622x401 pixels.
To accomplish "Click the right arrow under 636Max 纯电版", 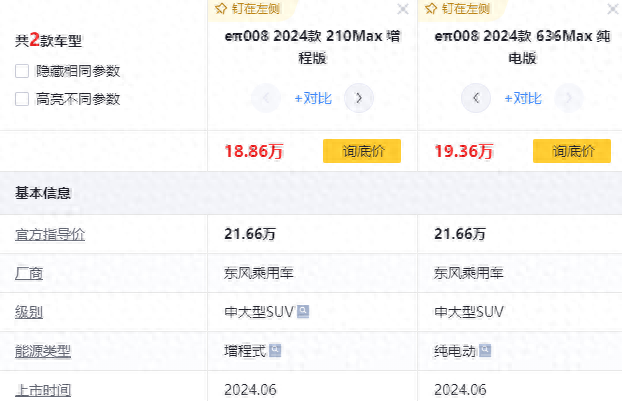I will click(569, 98).
